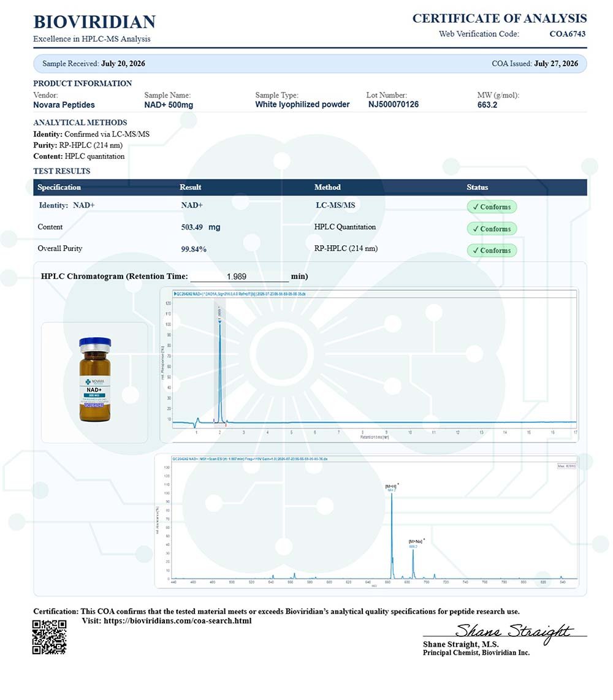Click the LC-MS/MS method cell
The height and width of the screenshot is (700, 613).
click(x=335, y=205)
